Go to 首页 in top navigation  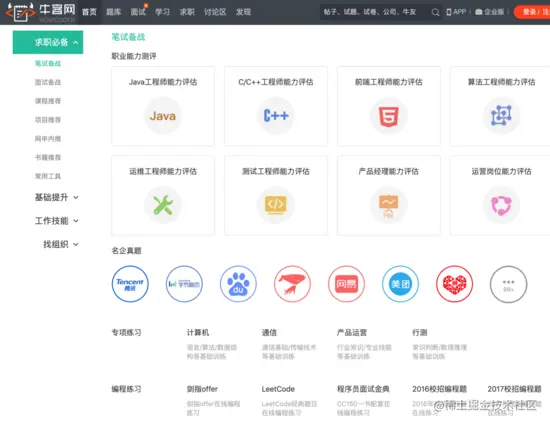[x=89, y=12]
